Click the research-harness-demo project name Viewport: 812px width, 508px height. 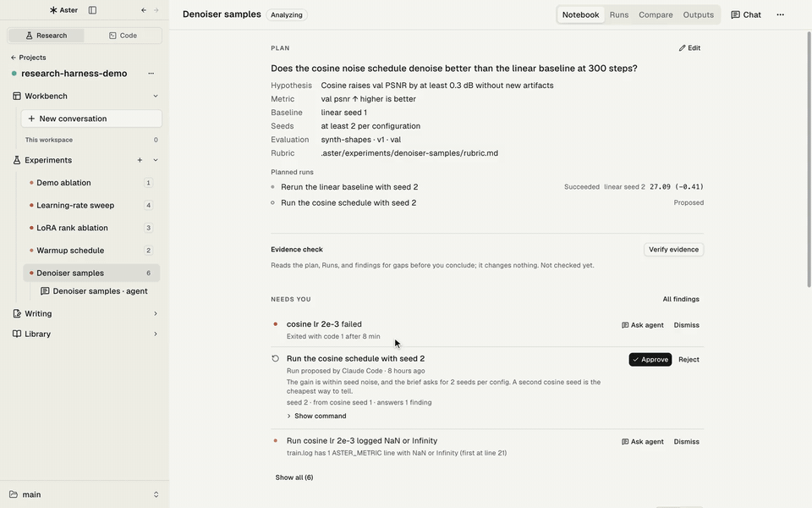[x=74, y=74]
